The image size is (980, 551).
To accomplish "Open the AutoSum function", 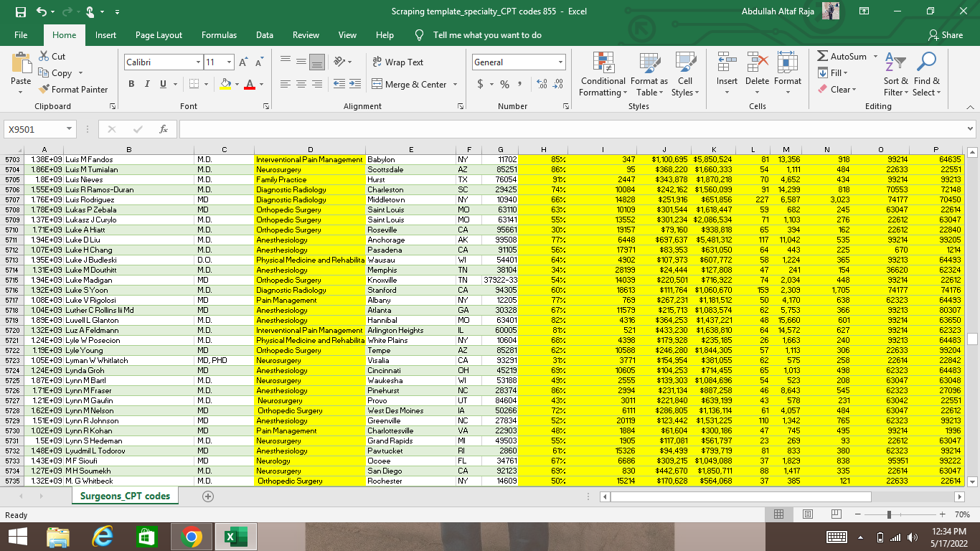I will [x=843, y=55].
